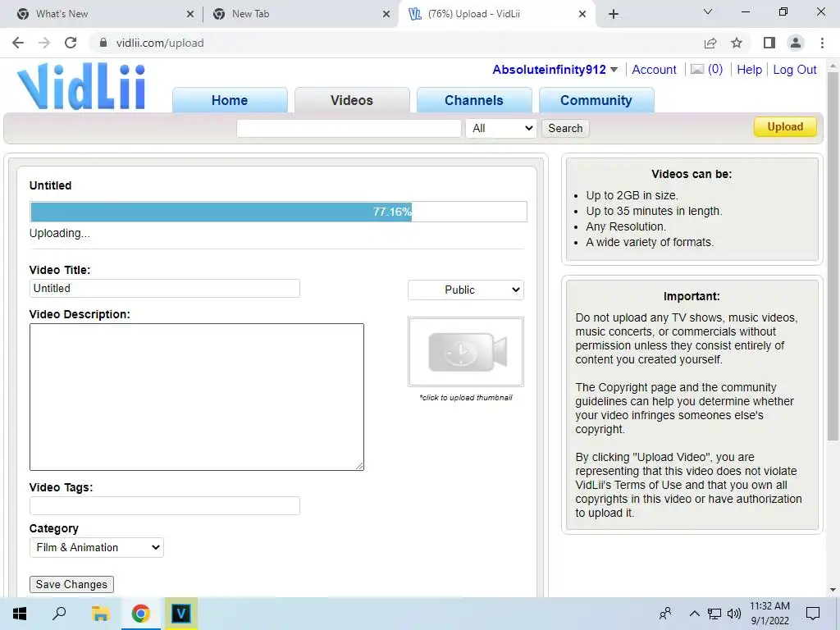Click the video thumbnail upload placeholder
The width and height of the screenshot is (840, 630).
pos(466,351)
